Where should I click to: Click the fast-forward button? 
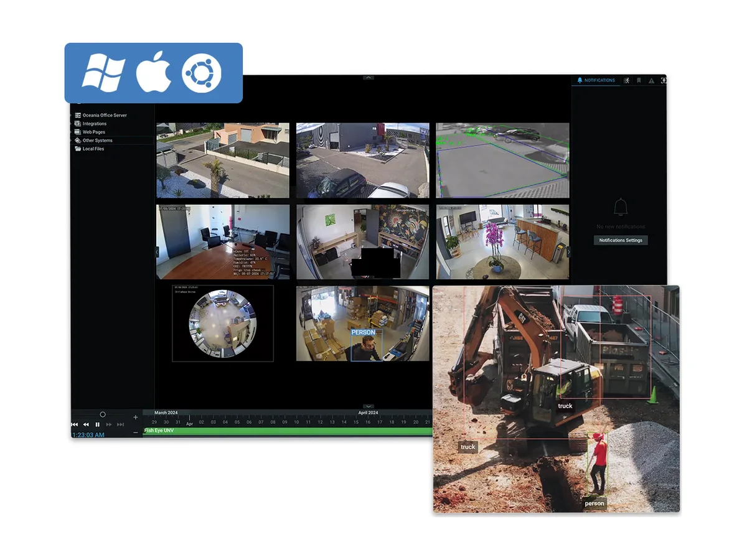coord(109,424)
